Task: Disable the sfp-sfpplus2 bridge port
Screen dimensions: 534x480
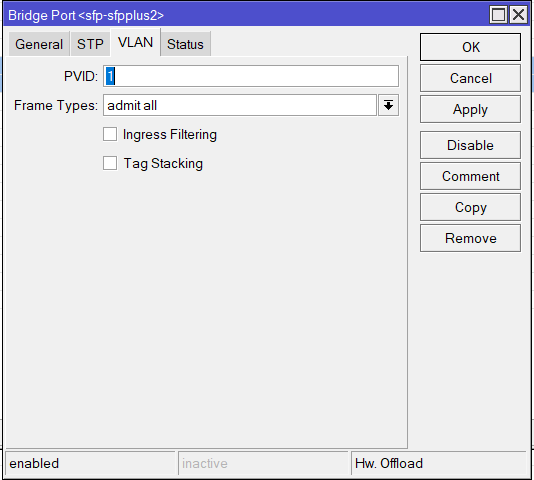Action: coord(470,145)
